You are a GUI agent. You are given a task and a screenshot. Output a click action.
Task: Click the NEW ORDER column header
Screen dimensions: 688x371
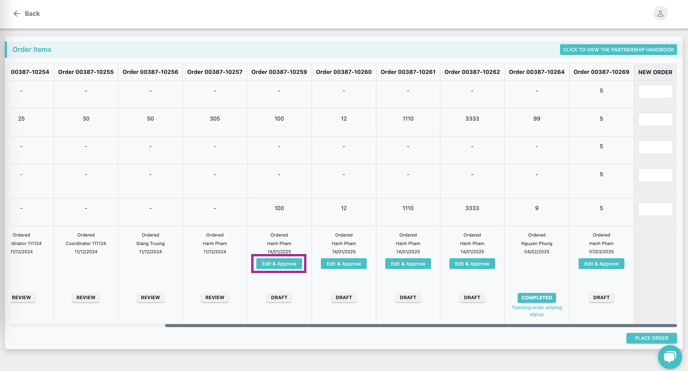655,72
